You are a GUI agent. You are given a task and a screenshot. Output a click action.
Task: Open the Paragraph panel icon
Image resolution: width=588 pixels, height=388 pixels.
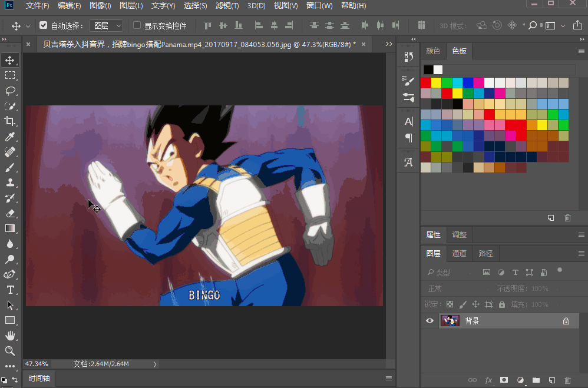(x=408, y=138)
